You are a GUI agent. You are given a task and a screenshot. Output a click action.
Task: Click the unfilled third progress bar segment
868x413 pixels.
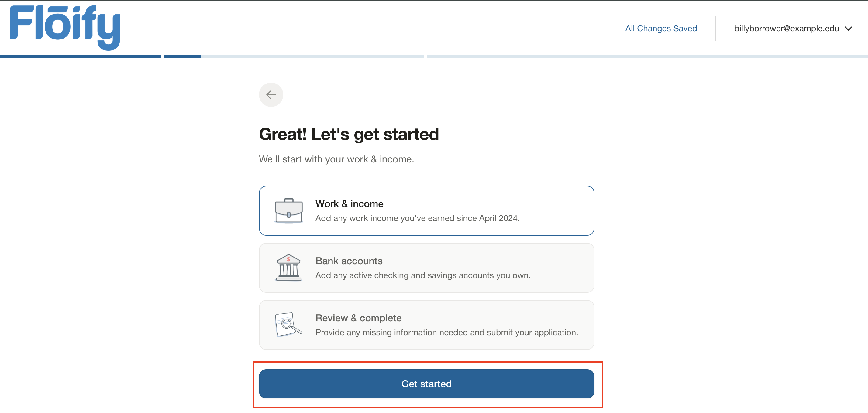(x=647, y=57)
